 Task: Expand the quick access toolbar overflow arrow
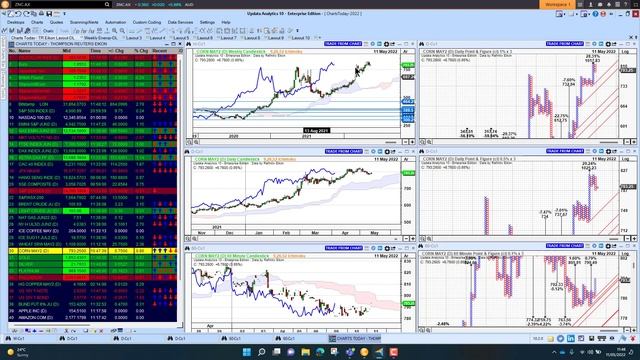64,14
